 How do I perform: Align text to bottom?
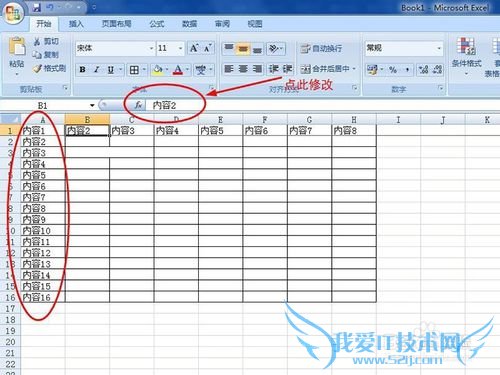coord(257,49)
